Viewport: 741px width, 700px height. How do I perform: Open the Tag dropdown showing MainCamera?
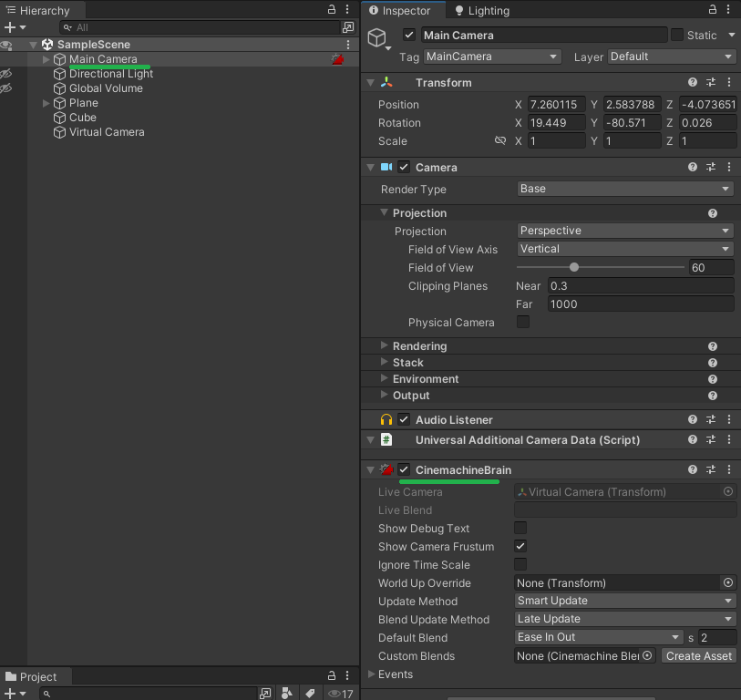(492, 57)
